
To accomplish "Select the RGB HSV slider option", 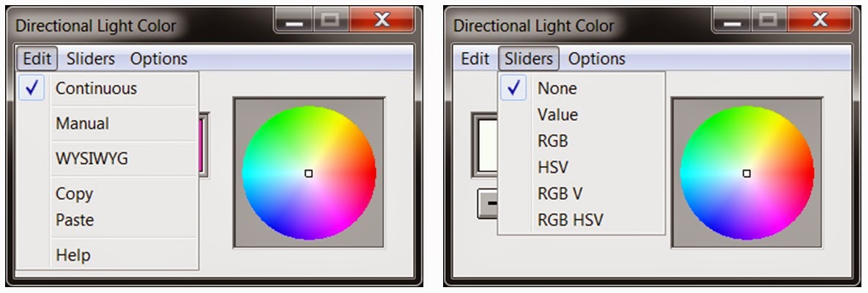I will 570,220.
